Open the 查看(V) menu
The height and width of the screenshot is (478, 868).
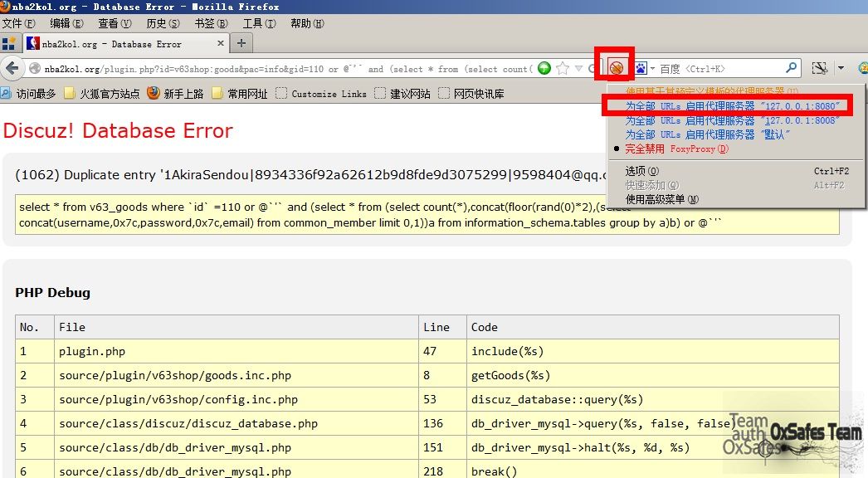click(x=115, y=23)
